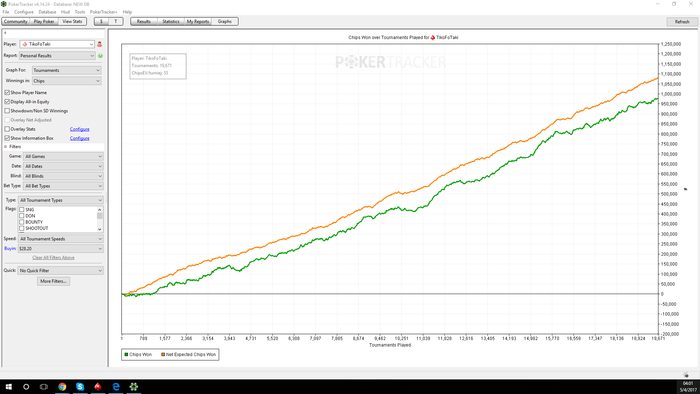Open Microsoft Edge from the taskbar

click(x=116, y=387)
